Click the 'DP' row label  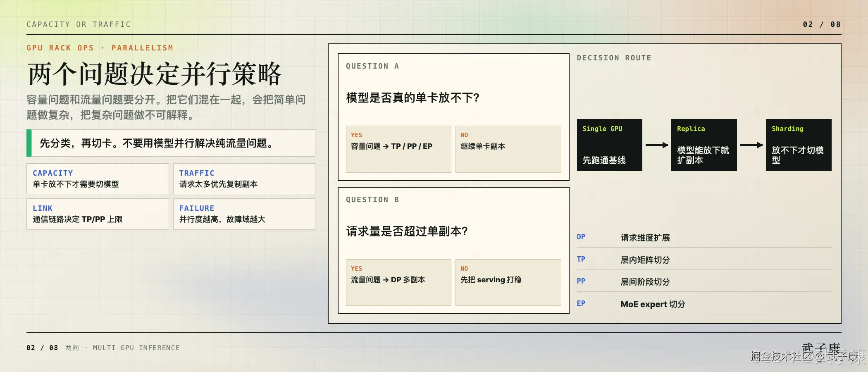581,237
